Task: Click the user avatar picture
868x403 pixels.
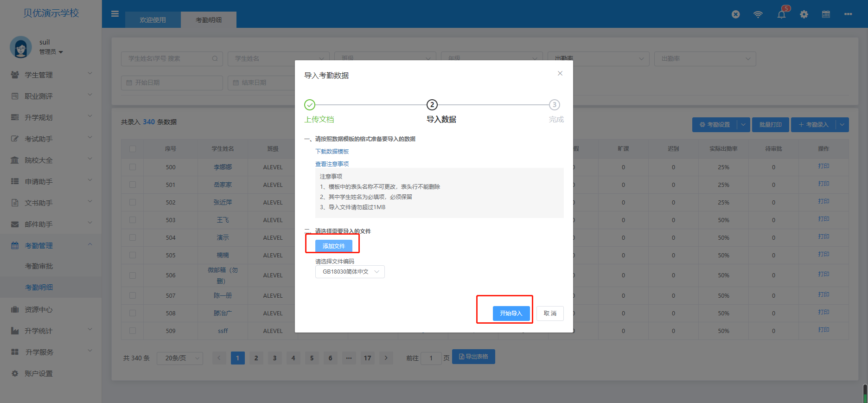Action: [x=21, y=47]
